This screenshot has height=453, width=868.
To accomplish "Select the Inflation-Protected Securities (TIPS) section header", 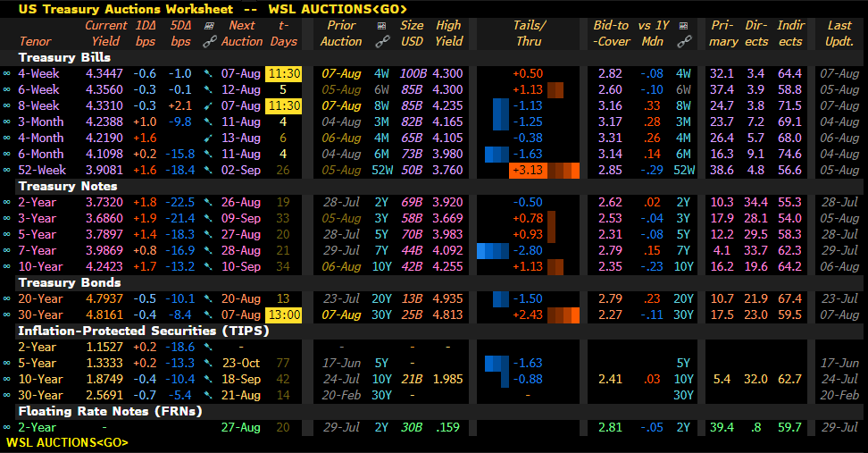I will coord(144,331).
